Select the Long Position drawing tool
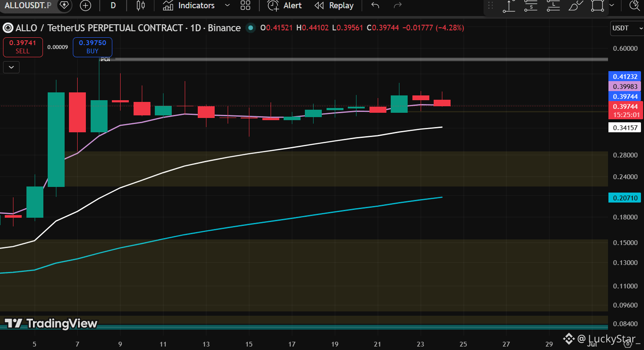The image size is (644, 350). point(553,6)
